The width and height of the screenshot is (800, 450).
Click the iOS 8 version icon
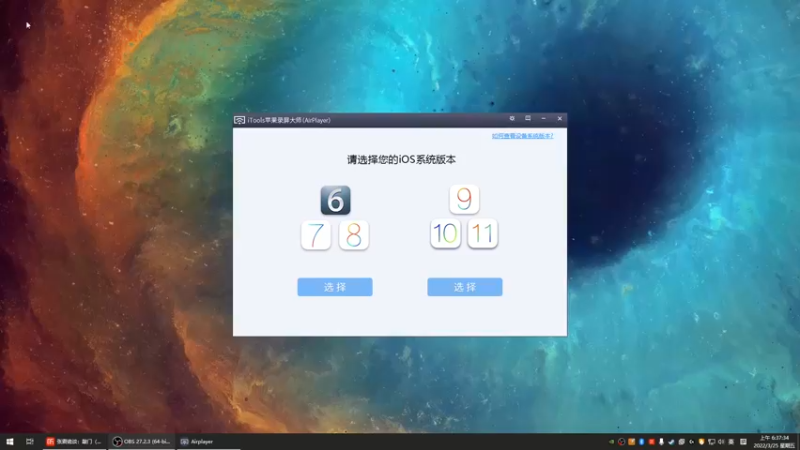click(x=354, y=235)
